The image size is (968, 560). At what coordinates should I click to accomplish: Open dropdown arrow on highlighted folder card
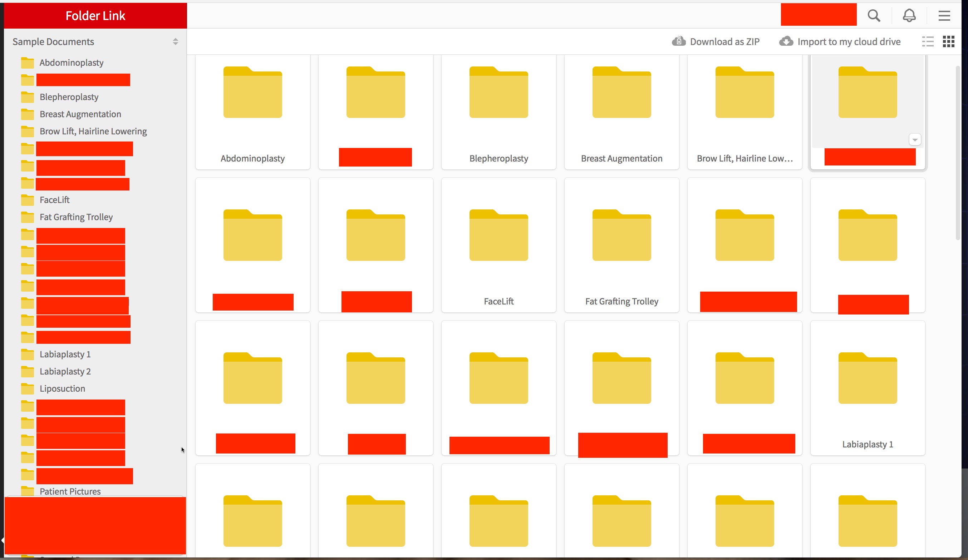click(x=915, y=140)
